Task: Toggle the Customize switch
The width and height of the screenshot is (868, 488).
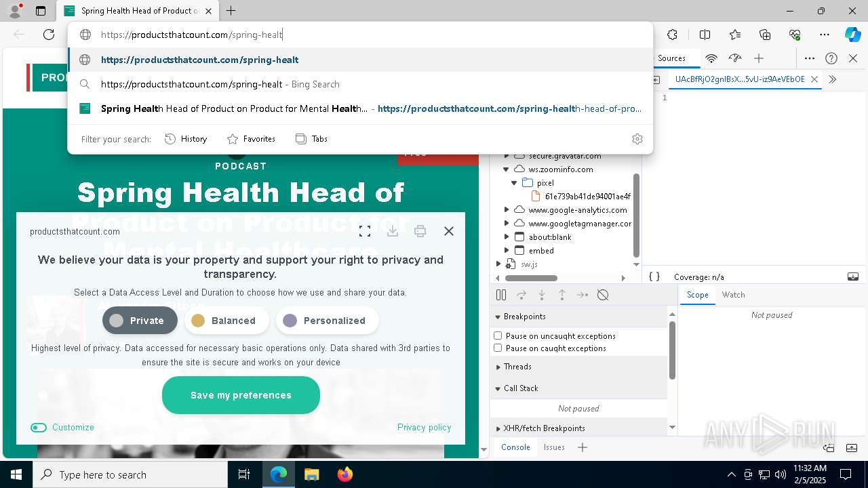Action: [39, 428]
